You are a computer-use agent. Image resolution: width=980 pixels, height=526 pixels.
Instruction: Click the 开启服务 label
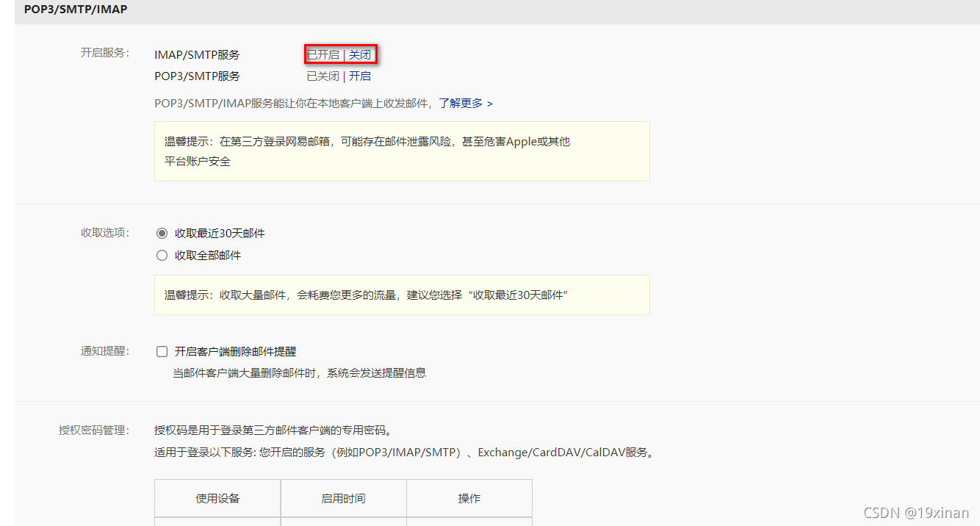(x=105, y=53)
